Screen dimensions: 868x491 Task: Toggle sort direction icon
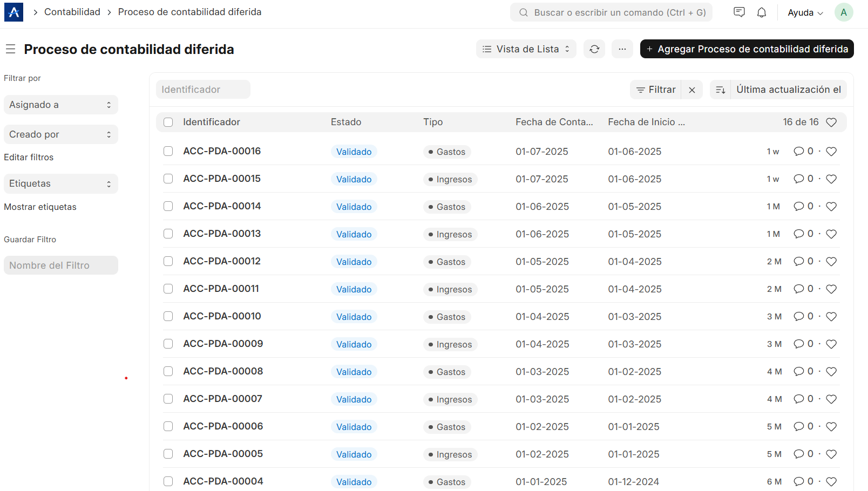(x=721, y=90)
